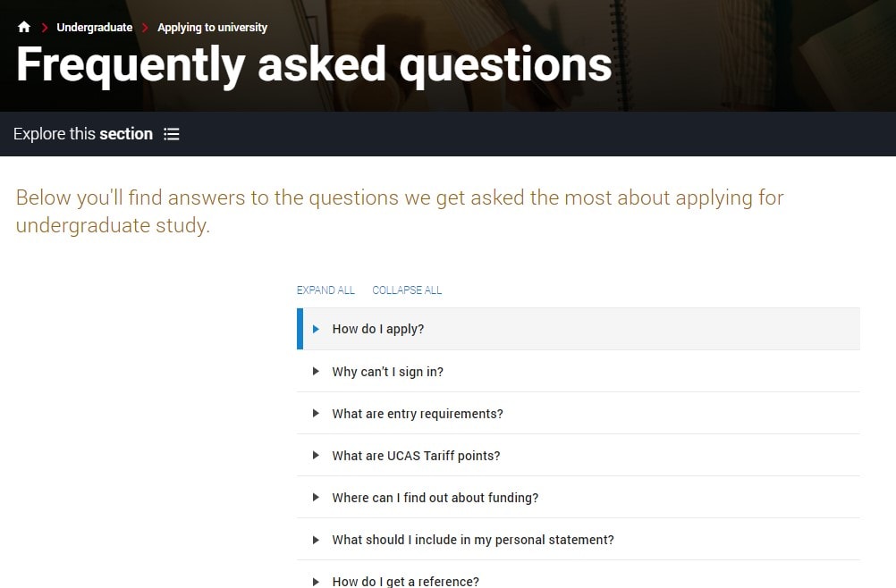The width and height of the screenshot is (896, 588).
Task: Expand Why can't I sign in? answer
Action: 387,372
